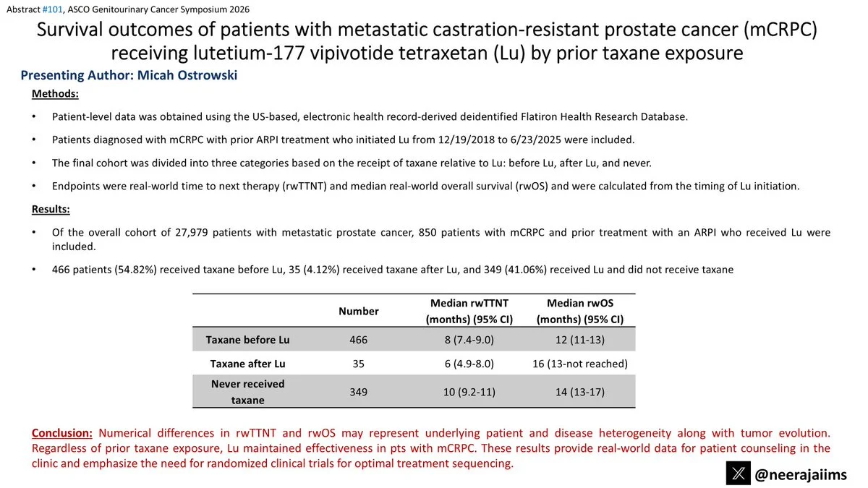Select the Taxane before Lu row label

[x=248, y=338]
